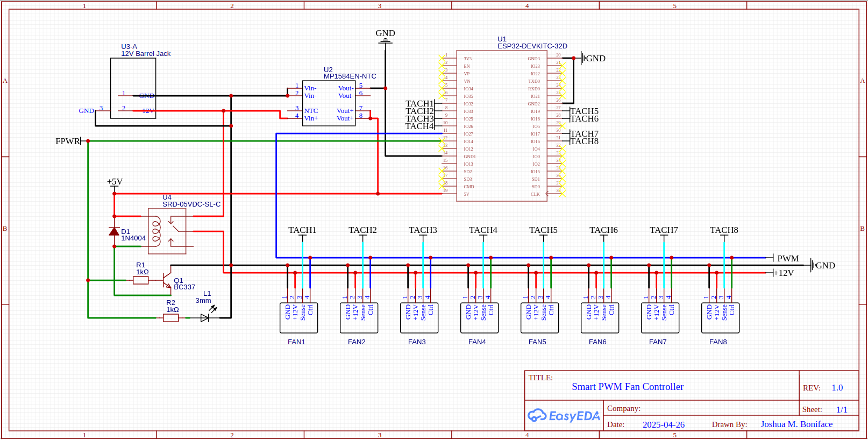This screenshot has width=868, height=440.
Task: Click the ESP32-DEVKITC-32D component label
Action: pos(532,46)
